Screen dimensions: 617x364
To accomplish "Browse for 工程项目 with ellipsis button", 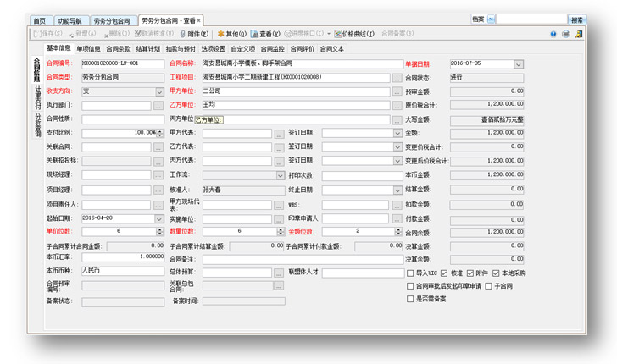I will (x=397, y=78).
